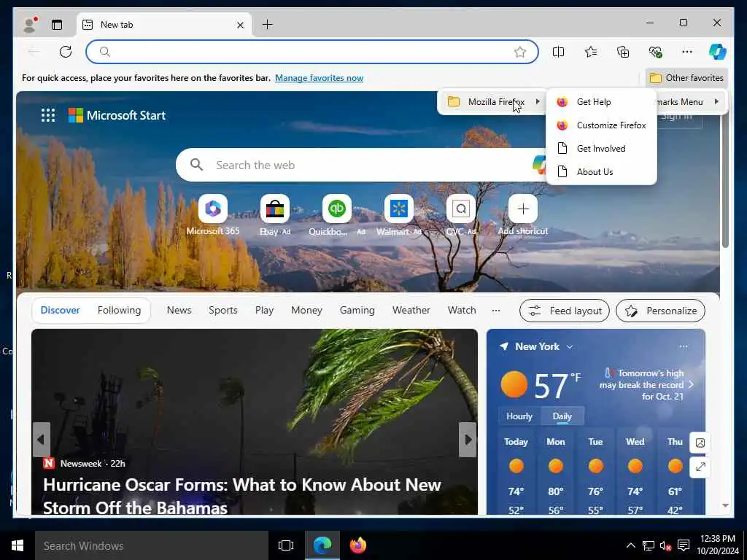Switch to the Following tab

click(x=119, y=310)
